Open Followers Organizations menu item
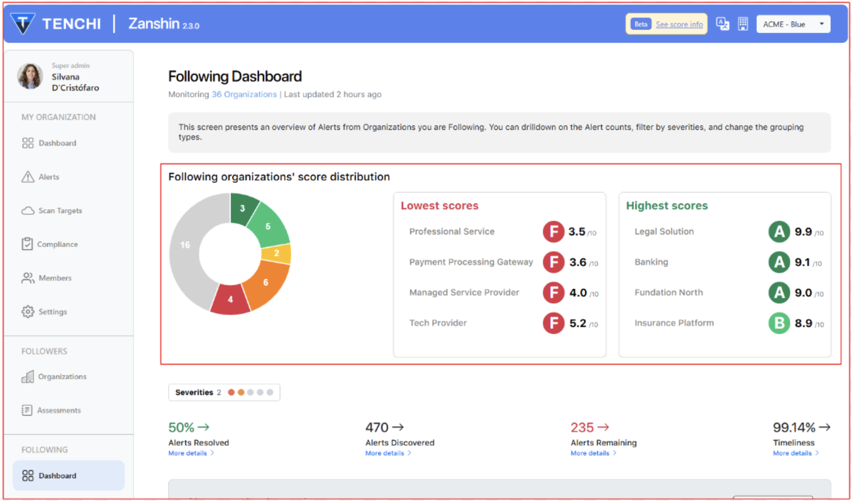The height and width of the screenshot is (504, 852). [x=62, y=376]
